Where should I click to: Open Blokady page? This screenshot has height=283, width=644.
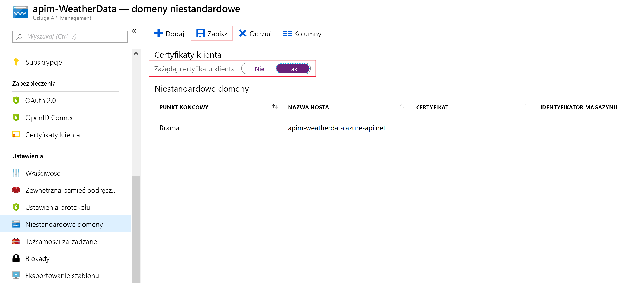pyautogui.click(x=38, y=258)
